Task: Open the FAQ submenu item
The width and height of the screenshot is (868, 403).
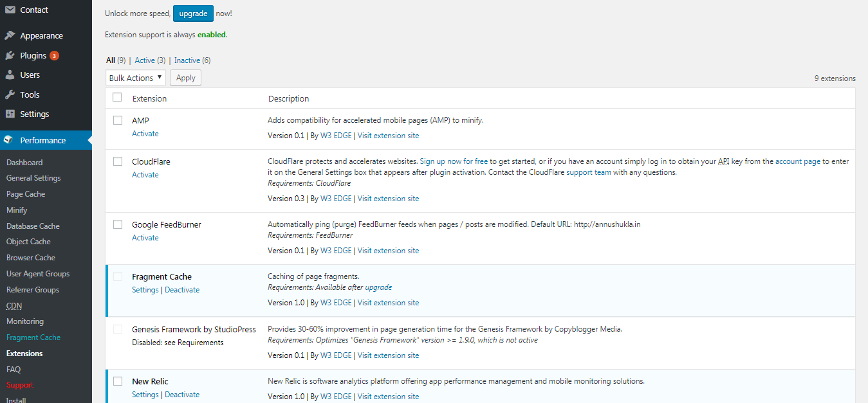Action: pos(14,370)
